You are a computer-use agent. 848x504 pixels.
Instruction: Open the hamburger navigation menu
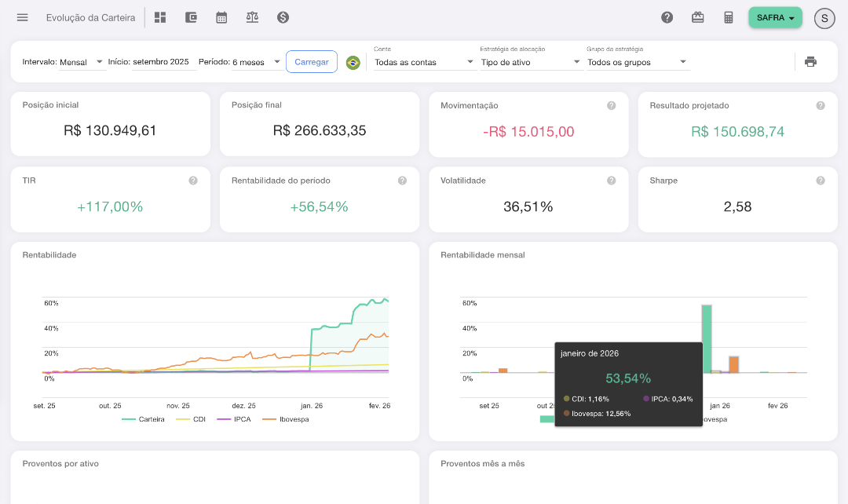(x=22, y=17)
